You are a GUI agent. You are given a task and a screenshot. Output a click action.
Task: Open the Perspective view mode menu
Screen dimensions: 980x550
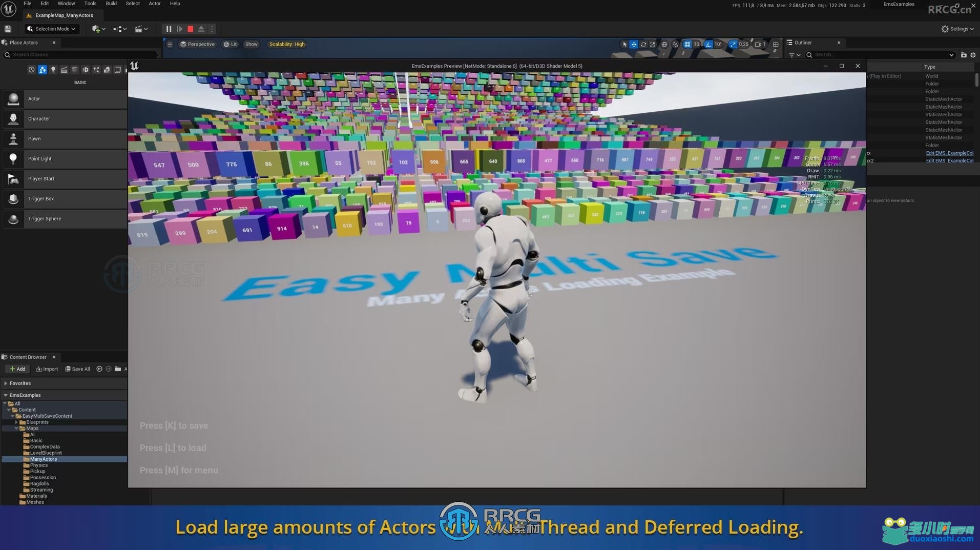pos(197,45)
